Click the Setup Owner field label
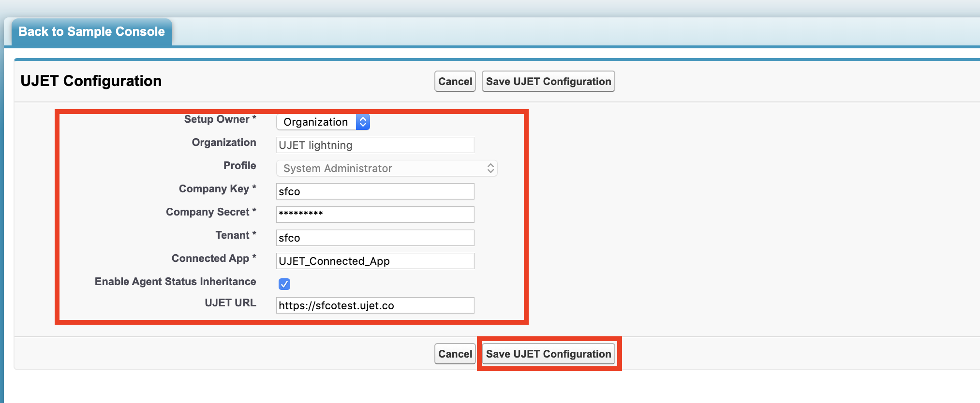Viewport: 980px width, 403px height. (x=217, y=119)
